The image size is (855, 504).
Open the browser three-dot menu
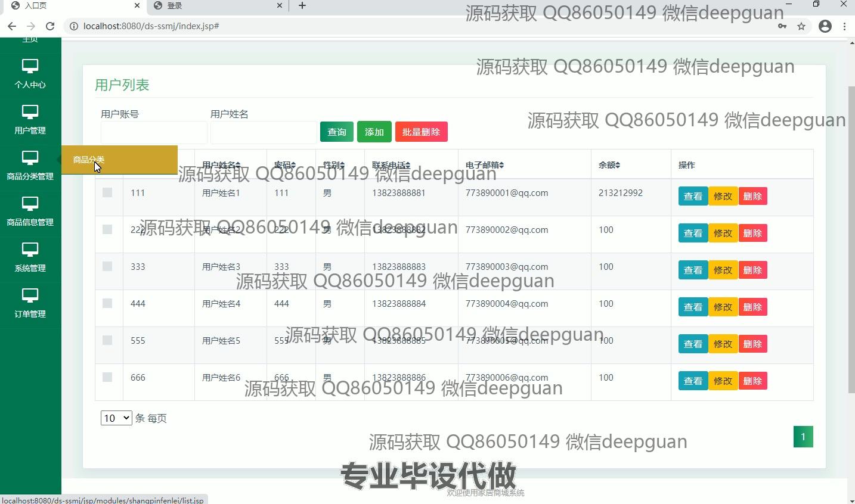click(x=844, y=26)
